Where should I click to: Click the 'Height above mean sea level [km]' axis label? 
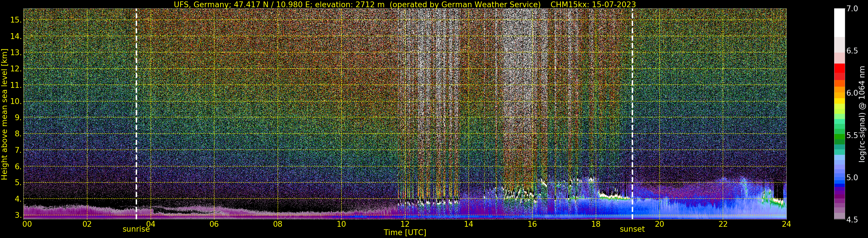(x=4, y=114)
